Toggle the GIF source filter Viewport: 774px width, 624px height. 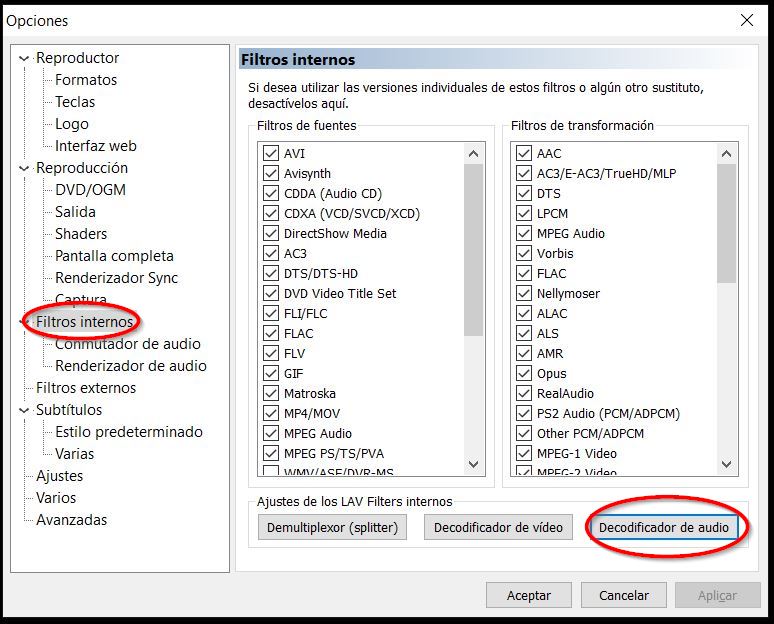point(271,373)
